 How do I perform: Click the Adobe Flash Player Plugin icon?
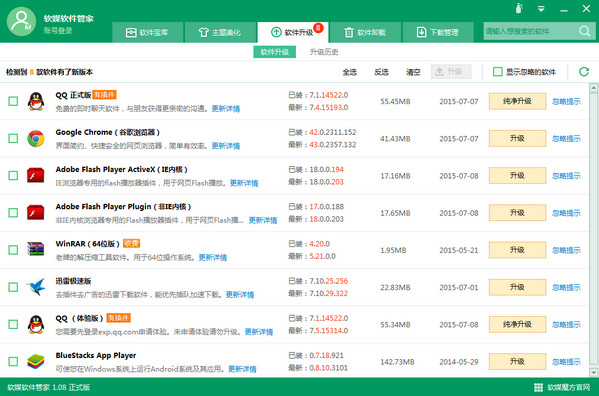point(36,212)
